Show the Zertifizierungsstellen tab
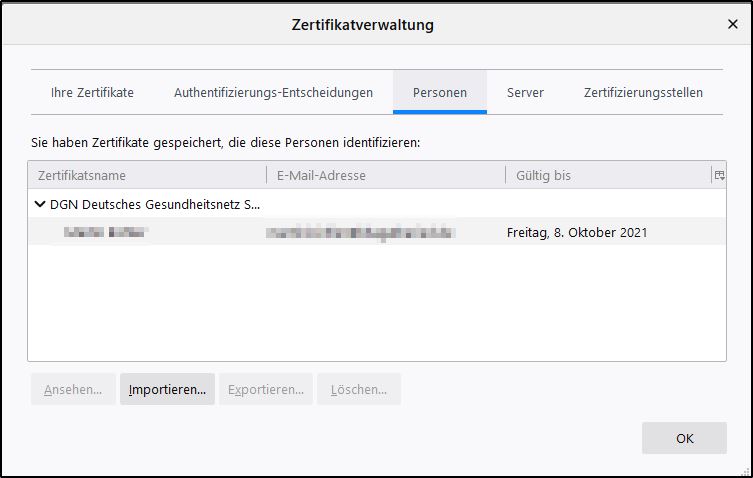 pyautogui.click(x=643, y=93)
